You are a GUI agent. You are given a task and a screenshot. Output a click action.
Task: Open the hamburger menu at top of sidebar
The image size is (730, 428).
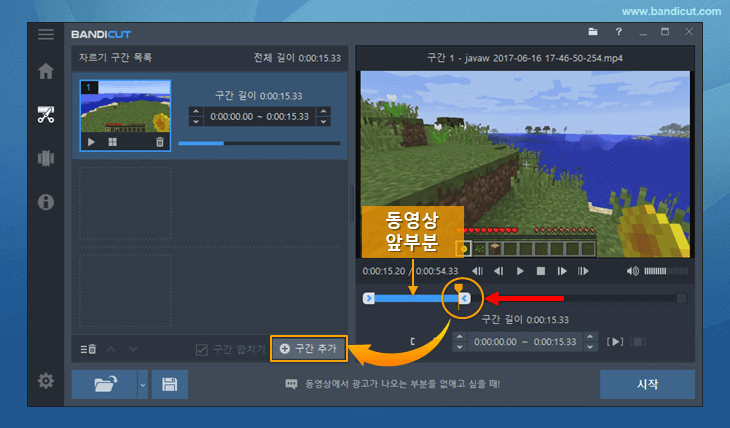point(46,34)
